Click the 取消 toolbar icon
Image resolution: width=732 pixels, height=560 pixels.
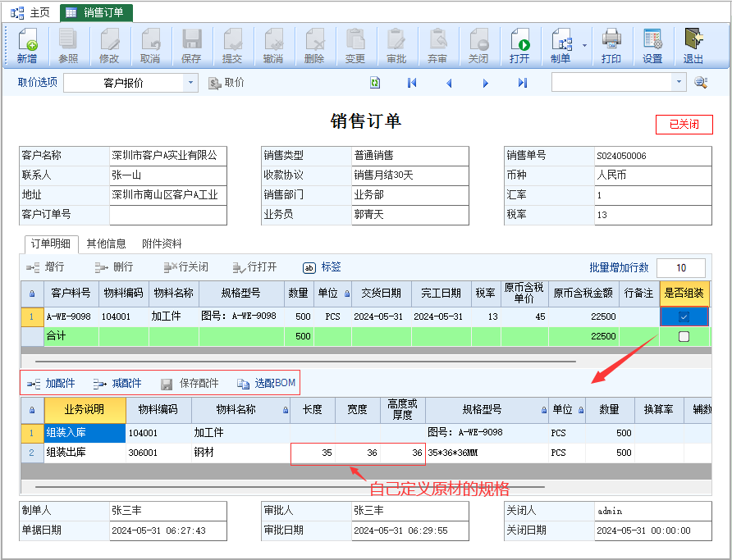150,46
